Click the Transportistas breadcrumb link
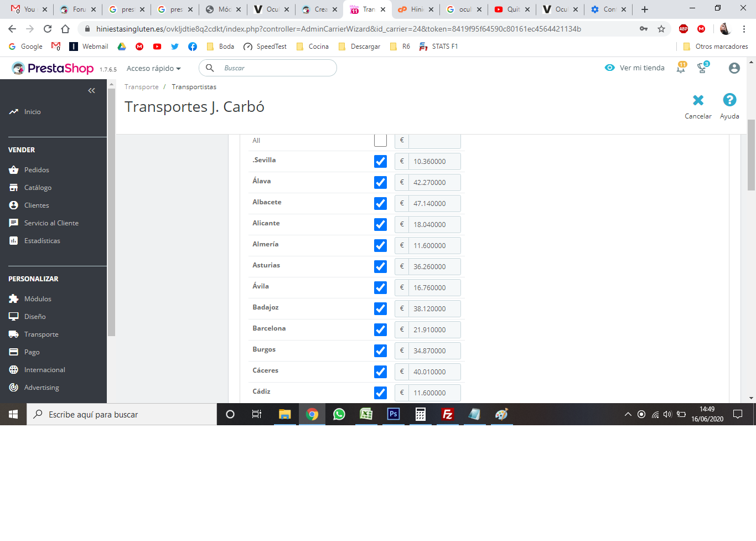 coord(194,87)
